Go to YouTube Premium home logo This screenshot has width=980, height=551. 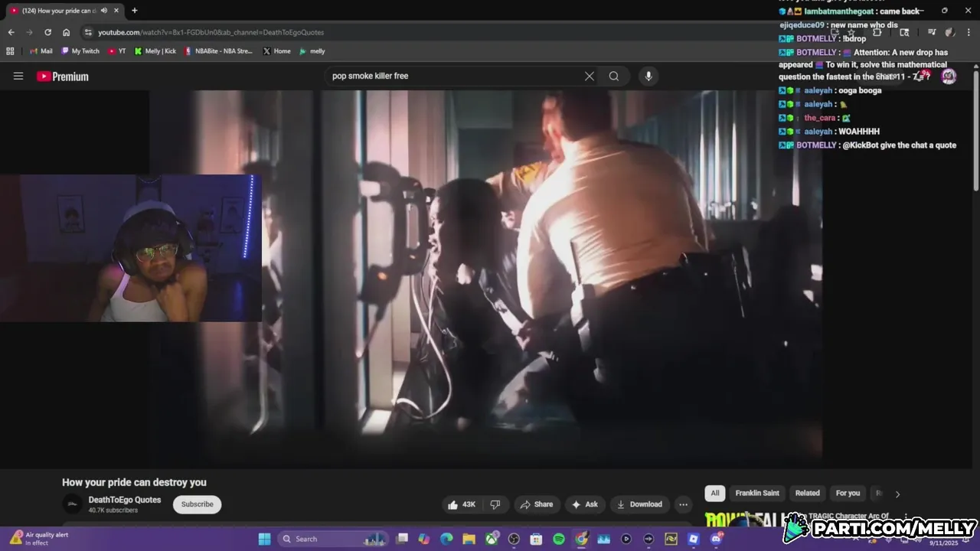63,77
